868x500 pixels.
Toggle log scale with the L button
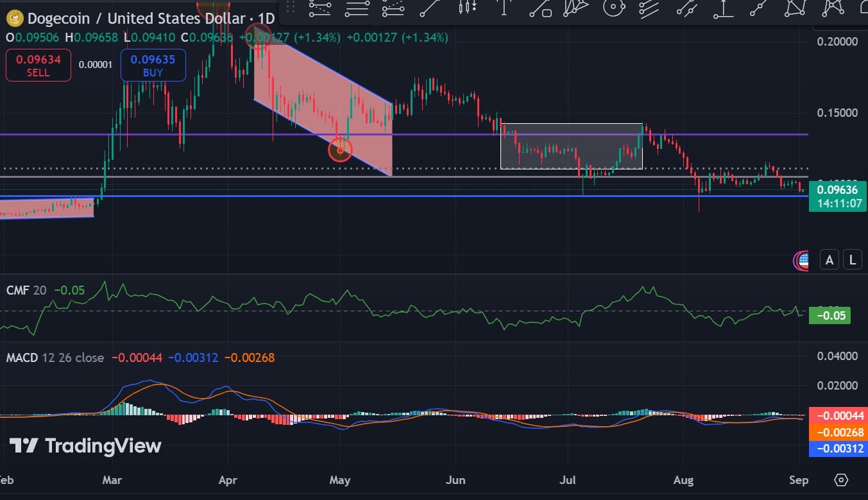(x=853, y=260)
